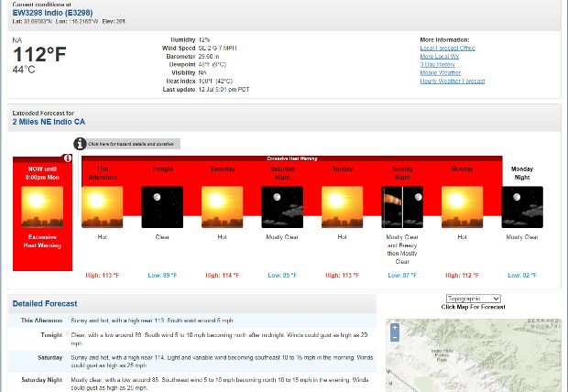The height and width of the screenshot is (392, 568).
Task: Click the hazard details and duration button
Action: coord(134,144)
